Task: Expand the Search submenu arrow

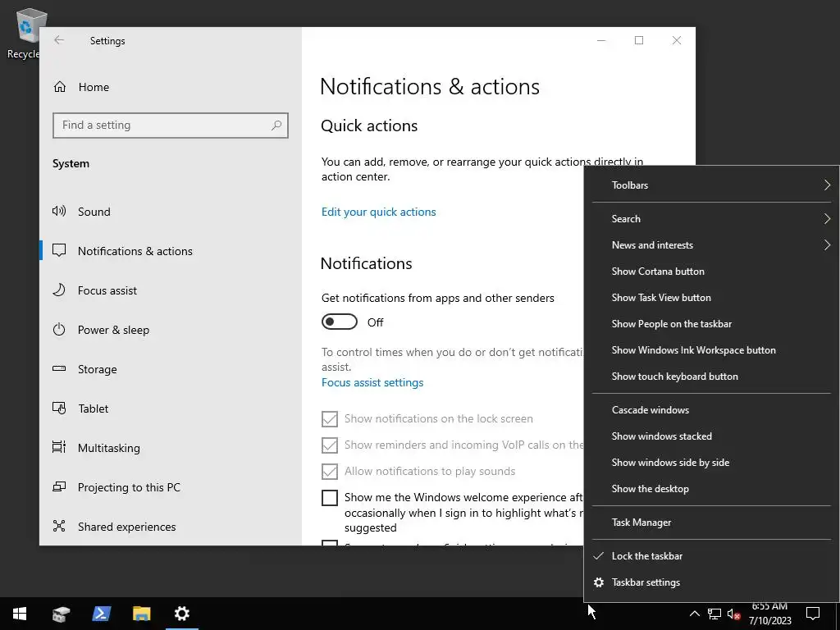Action: coord(827,218)
